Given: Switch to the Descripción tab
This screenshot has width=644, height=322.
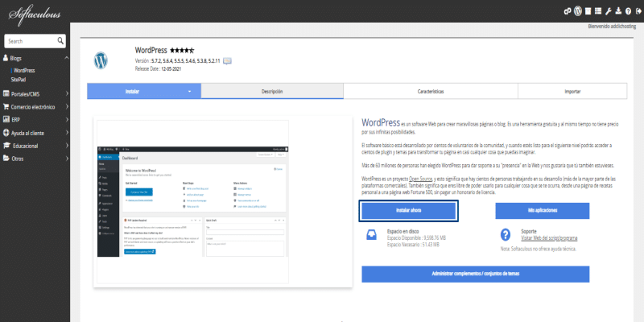Looking at the screenshot, I should (272, 91).
